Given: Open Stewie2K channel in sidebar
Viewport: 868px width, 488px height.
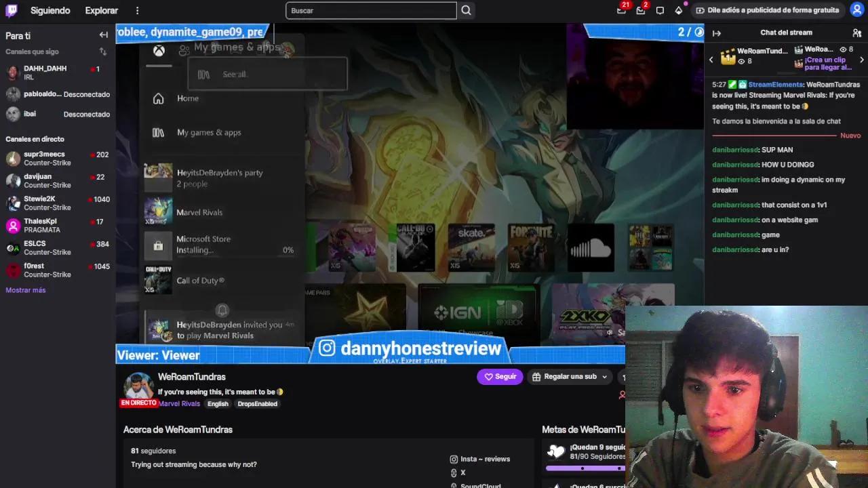Looking at the screenshot, I should coord(58,203).
